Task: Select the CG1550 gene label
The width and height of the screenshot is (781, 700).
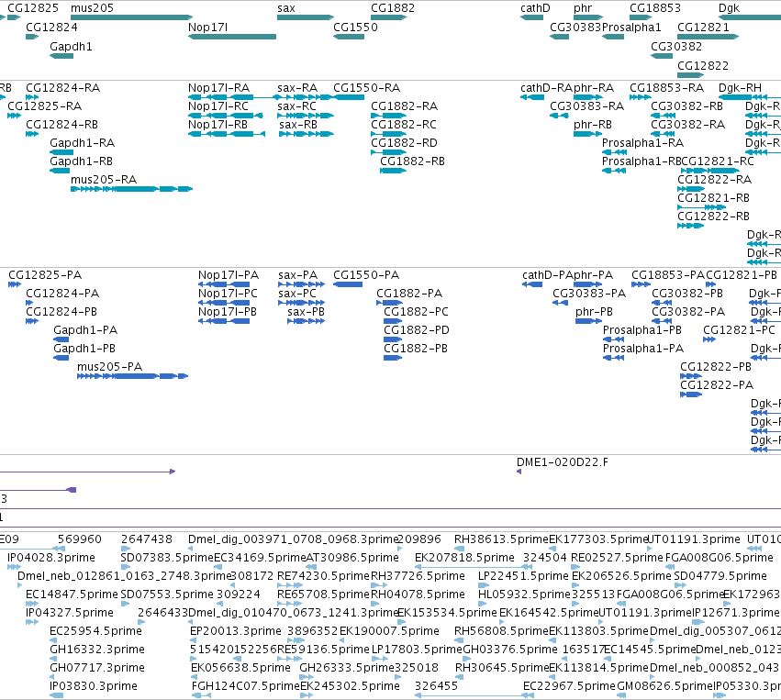Action: pyautogui.click(x=355, y=27)
